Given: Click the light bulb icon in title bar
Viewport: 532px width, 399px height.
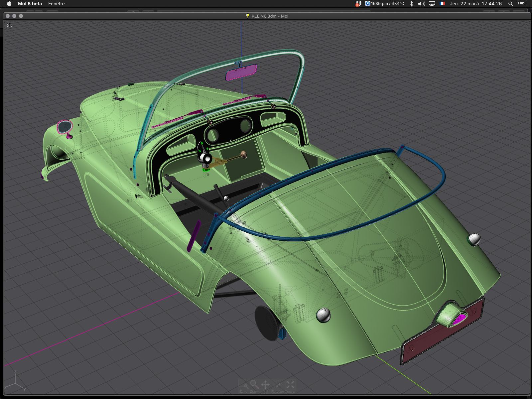Looking at the screenshot, I should click(247, 16).
